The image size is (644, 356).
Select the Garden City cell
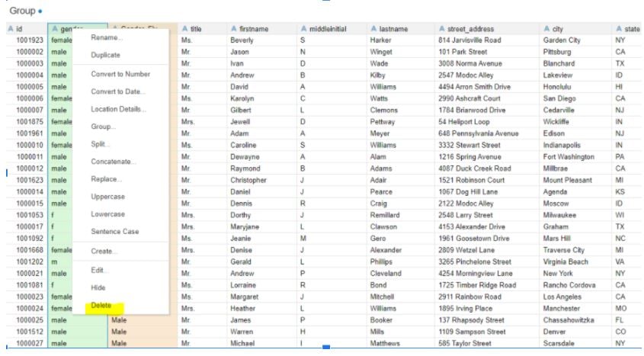[562, 40]
